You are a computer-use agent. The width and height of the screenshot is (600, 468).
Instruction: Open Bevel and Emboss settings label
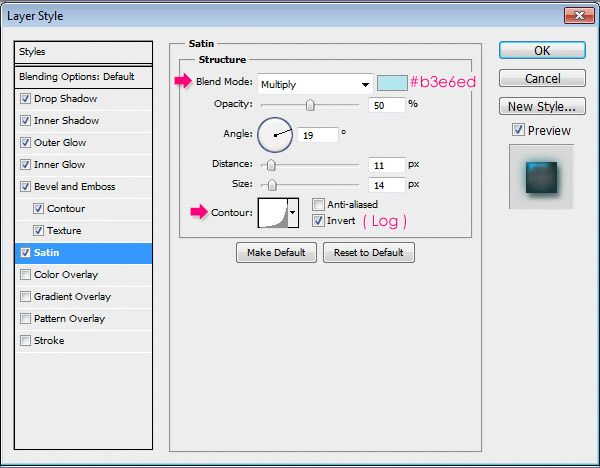[x=75, y=187]
